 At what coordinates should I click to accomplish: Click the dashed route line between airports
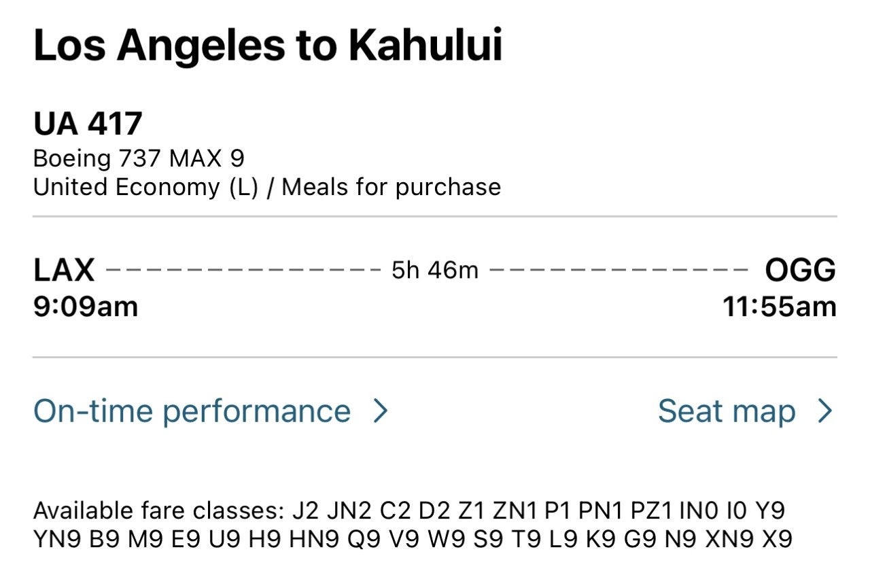(x=238, y=269)
